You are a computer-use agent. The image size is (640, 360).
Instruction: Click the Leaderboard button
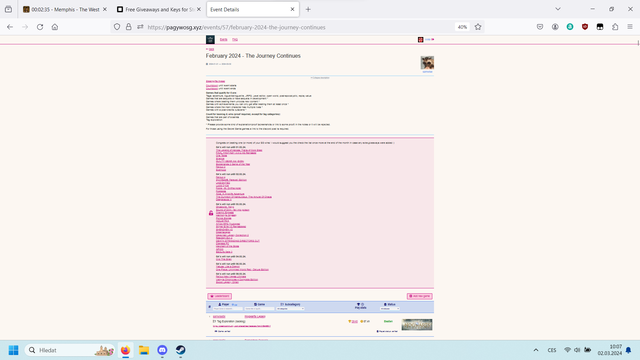220,296
